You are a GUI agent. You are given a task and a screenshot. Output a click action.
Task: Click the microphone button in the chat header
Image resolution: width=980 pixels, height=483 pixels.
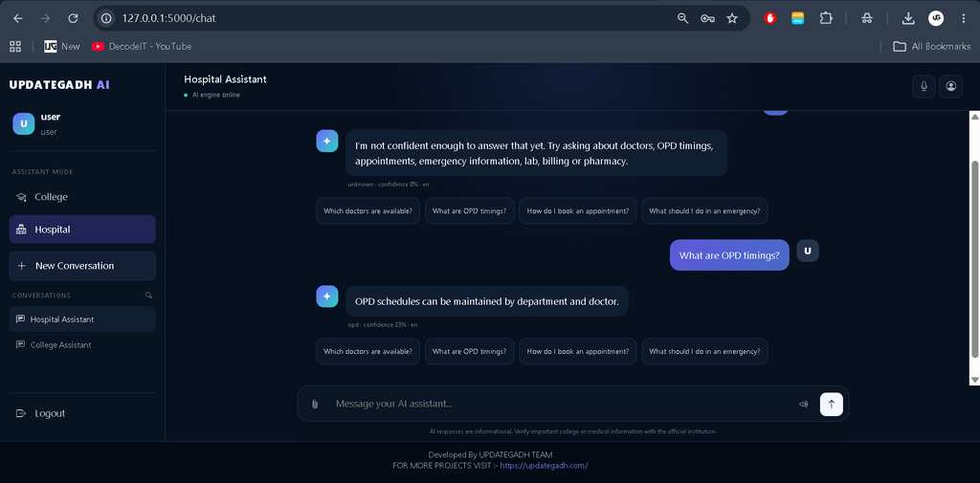pos(924,86)
